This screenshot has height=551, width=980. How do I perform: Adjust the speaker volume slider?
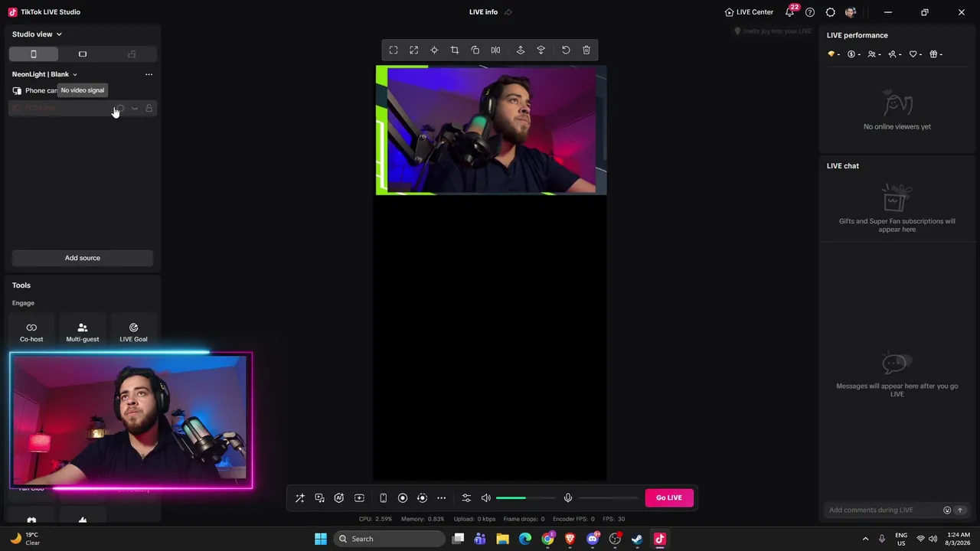tap(526, 498)
